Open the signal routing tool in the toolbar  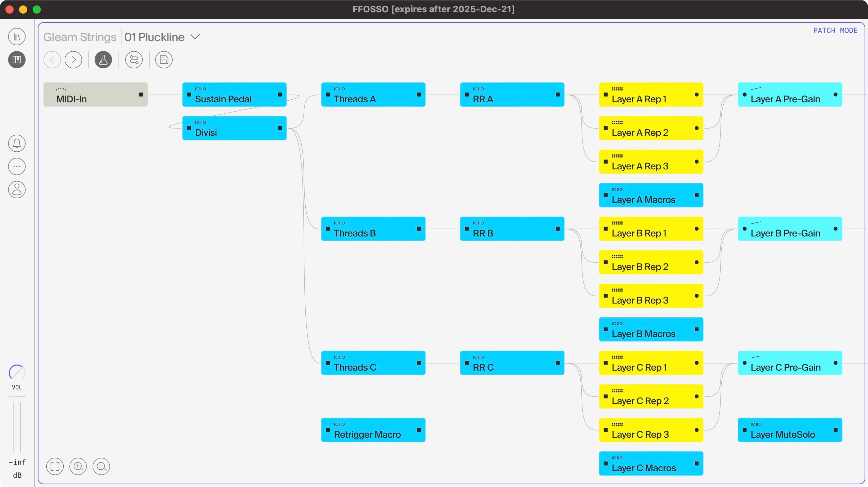coord(133,60)
